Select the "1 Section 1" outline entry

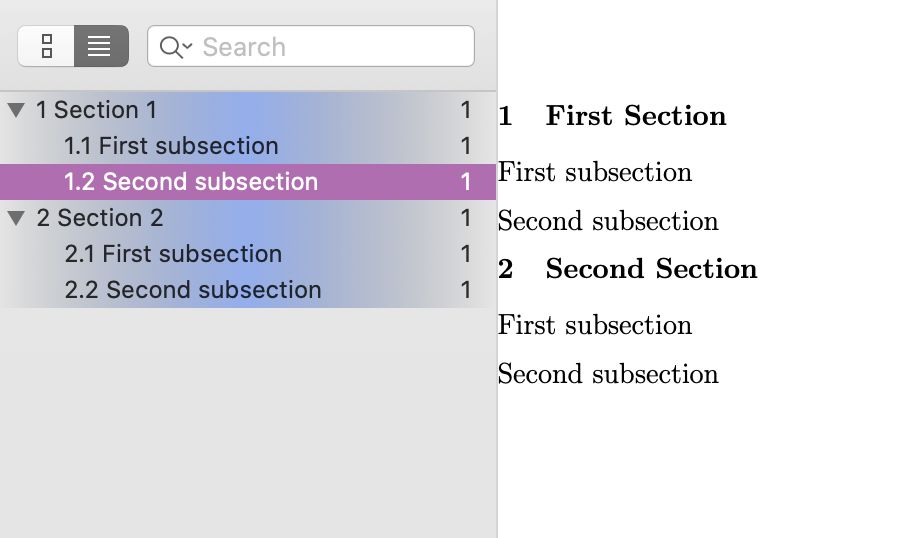[97, 110]
